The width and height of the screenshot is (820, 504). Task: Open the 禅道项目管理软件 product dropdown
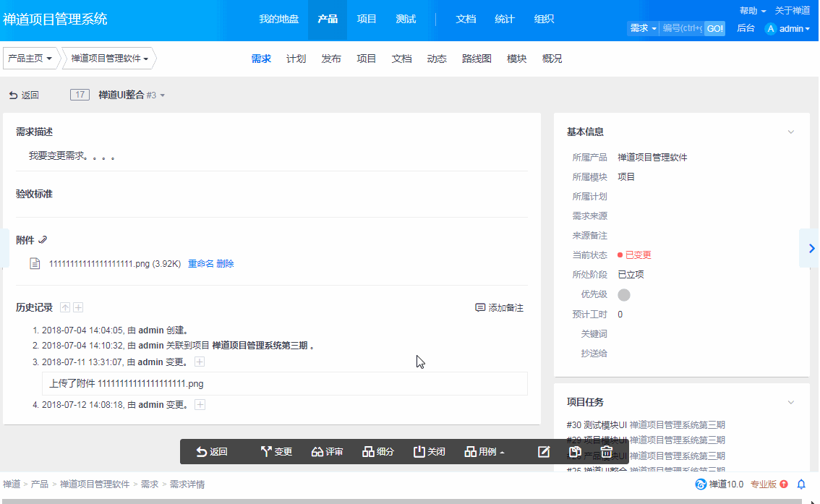coord(110,59)
